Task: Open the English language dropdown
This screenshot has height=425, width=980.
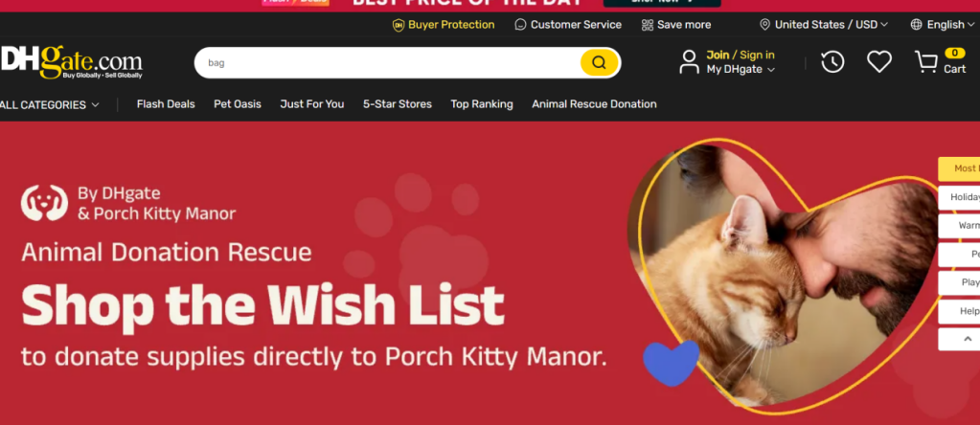Action: 943,25
